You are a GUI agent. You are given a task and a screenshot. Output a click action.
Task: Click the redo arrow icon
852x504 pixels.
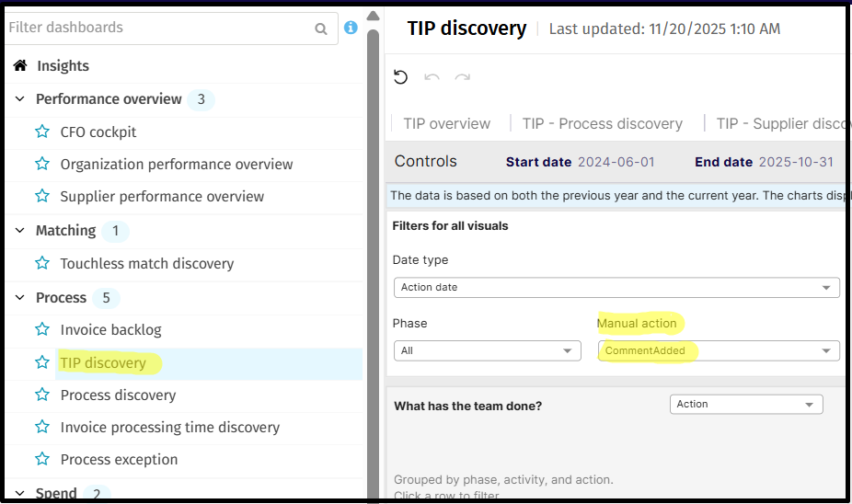463,77
